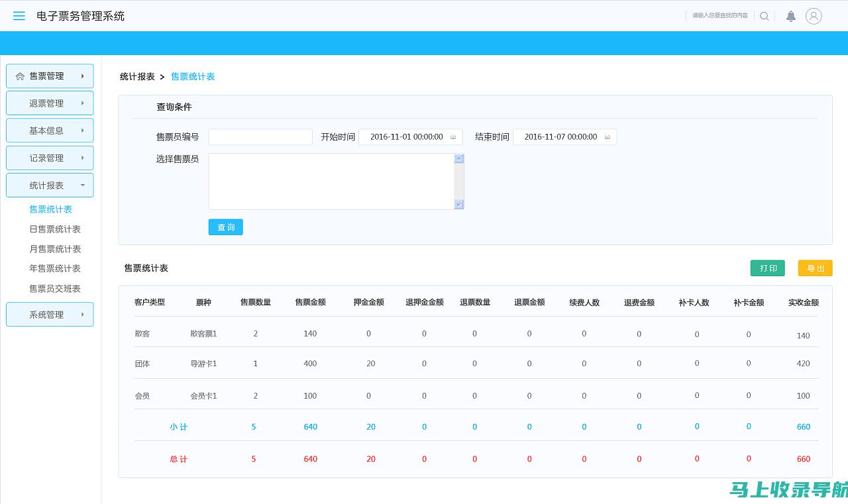This screenshot has height=504, width=848.
Task: Click the listbox scroll-up arrow
Action: 459,159
